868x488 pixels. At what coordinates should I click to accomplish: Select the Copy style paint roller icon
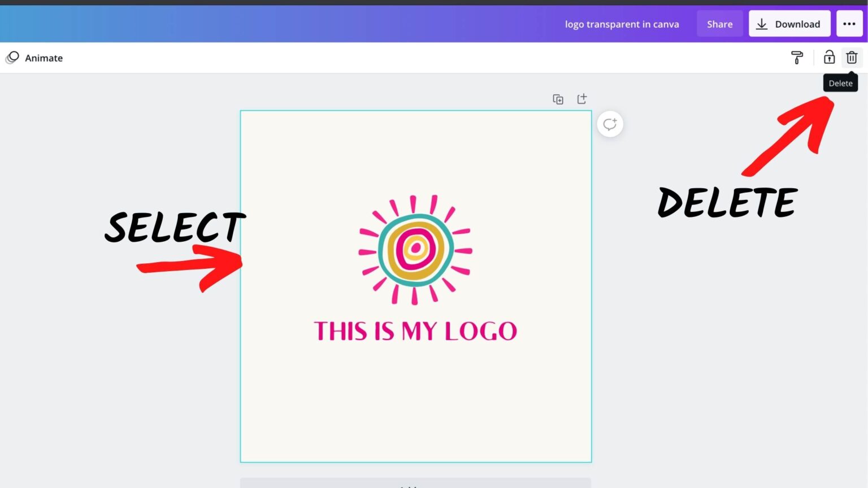[x=797, y=58]
